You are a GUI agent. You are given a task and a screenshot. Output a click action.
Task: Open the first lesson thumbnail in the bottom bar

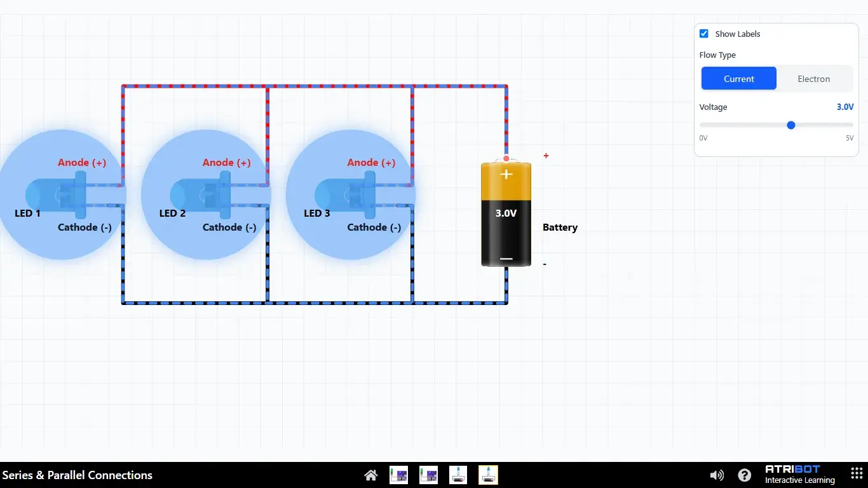pos(398,475)
